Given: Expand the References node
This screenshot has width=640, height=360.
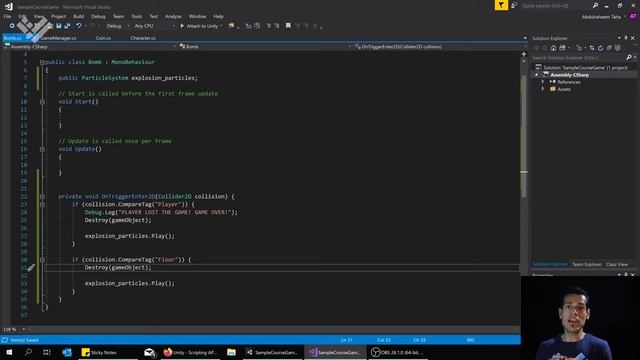Looking at the screenshot, I should (543, 82).
